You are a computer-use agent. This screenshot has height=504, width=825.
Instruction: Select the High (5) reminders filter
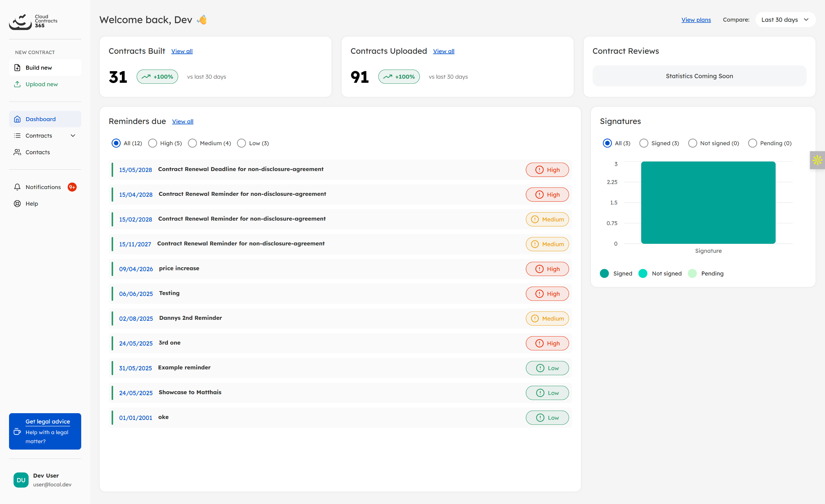point(153,143)
